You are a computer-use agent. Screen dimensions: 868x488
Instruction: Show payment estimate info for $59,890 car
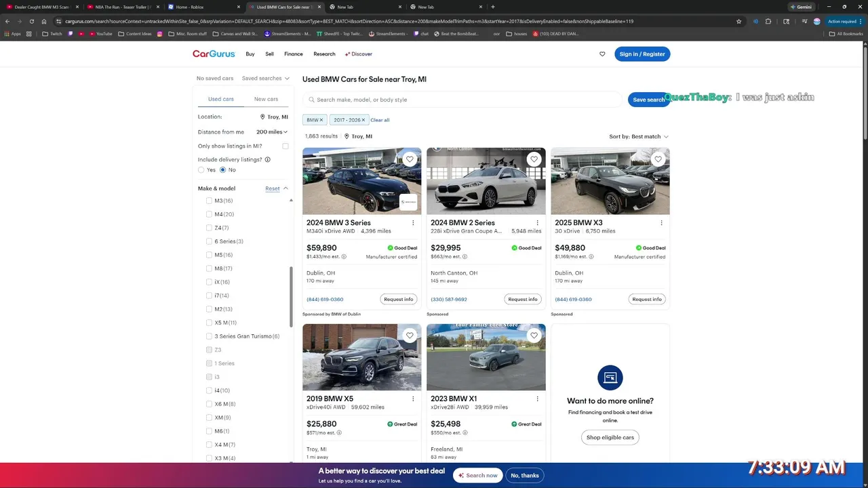[x=344, y=257]
